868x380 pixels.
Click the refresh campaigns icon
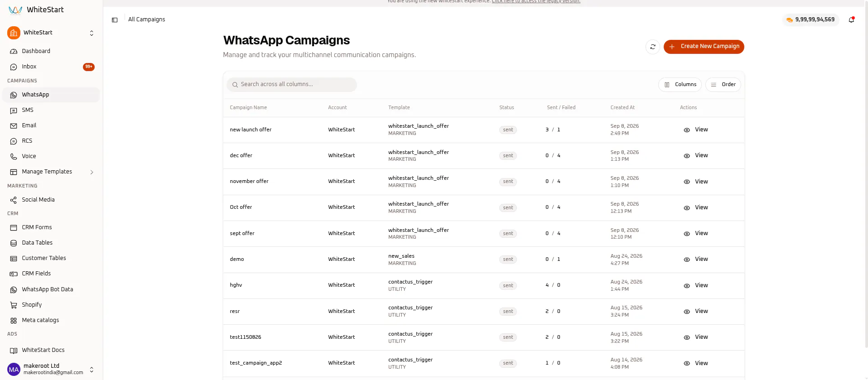[x=653, y=47]
